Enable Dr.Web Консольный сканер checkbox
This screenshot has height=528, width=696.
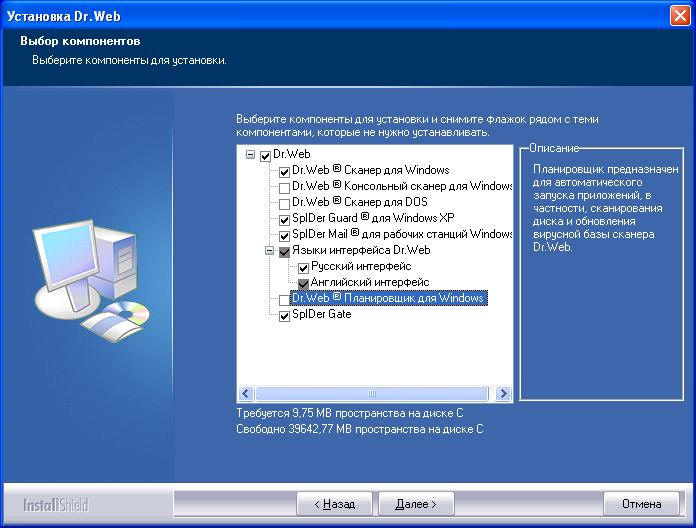(285, 187)
